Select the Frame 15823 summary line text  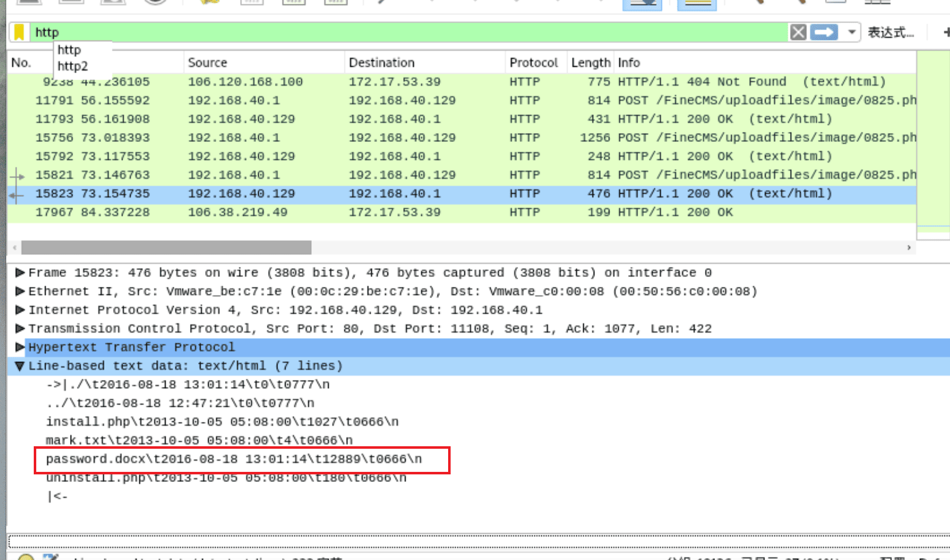[370, 272]
